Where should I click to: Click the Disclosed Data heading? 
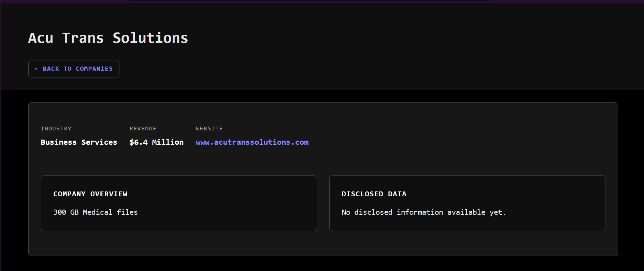374,194
